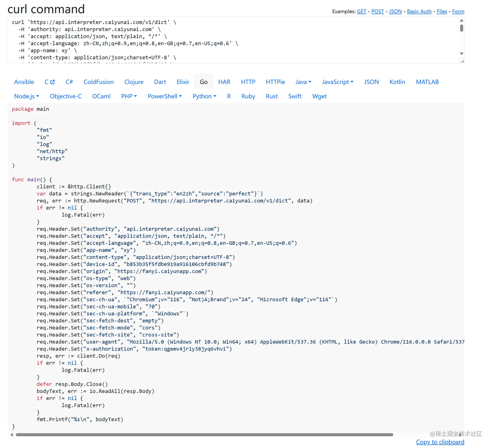Click the fmt.Printf code line
Screen dimensions: 493x448
80,419
